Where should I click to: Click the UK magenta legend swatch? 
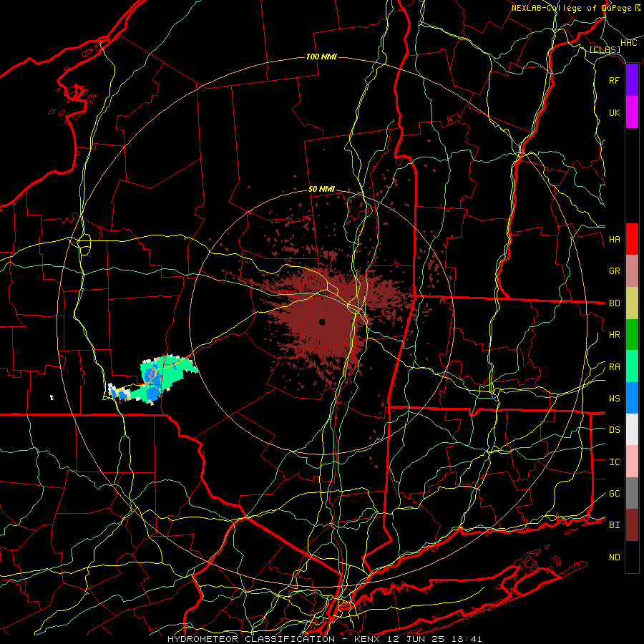coord(632,112)
